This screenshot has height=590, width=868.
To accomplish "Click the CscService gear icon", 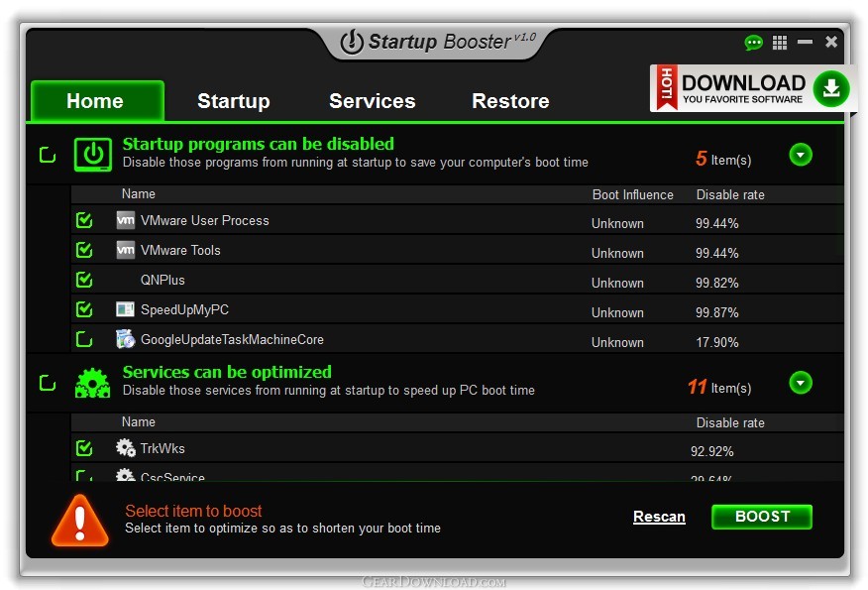I will (126, 475).
